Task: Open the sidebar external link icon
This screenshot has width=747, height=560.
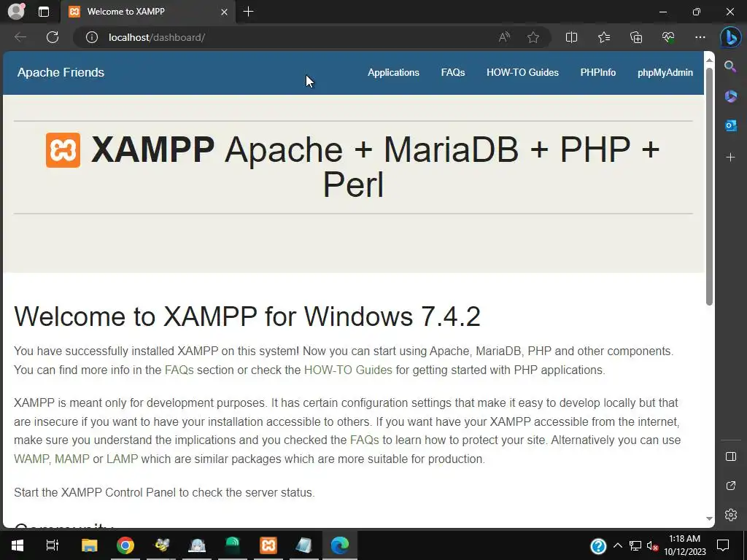Action: pyautogui.click(x=730, y=485)
